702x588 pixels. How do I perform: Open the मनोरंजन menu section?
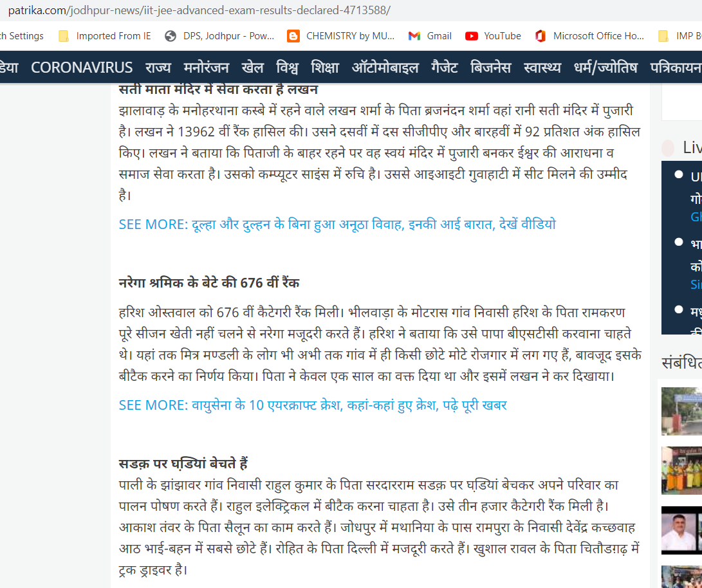point(207,68)
